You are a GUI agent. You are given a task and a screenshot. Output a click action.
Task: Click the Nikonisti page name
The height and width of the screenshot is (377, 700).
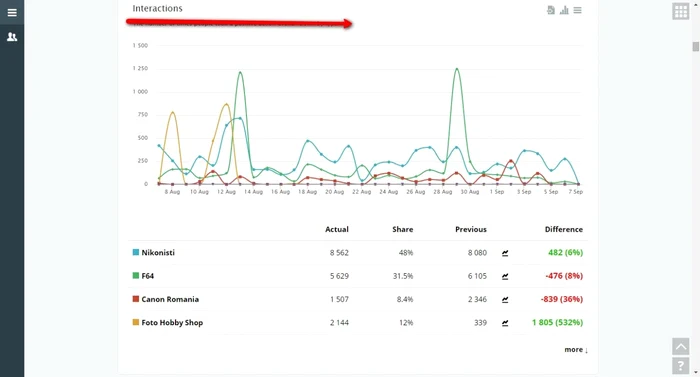pyautogui.click(x=158, y=252)
